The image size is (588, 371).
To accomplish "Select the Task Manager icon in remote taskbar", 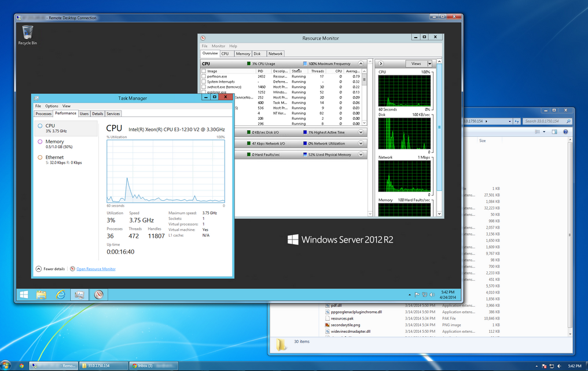I will point(79,295).
